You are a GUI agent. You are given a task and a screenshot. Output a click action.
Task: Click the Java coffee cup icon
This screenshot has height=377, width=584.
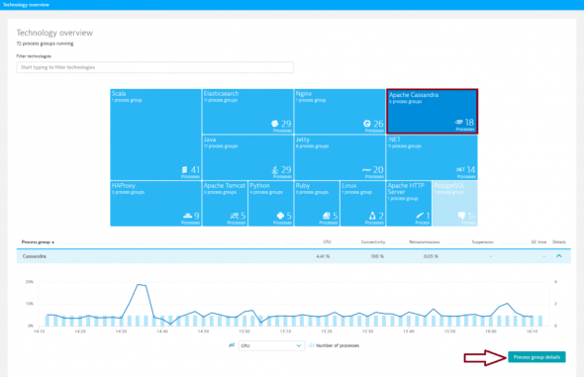tap(275, 170)
